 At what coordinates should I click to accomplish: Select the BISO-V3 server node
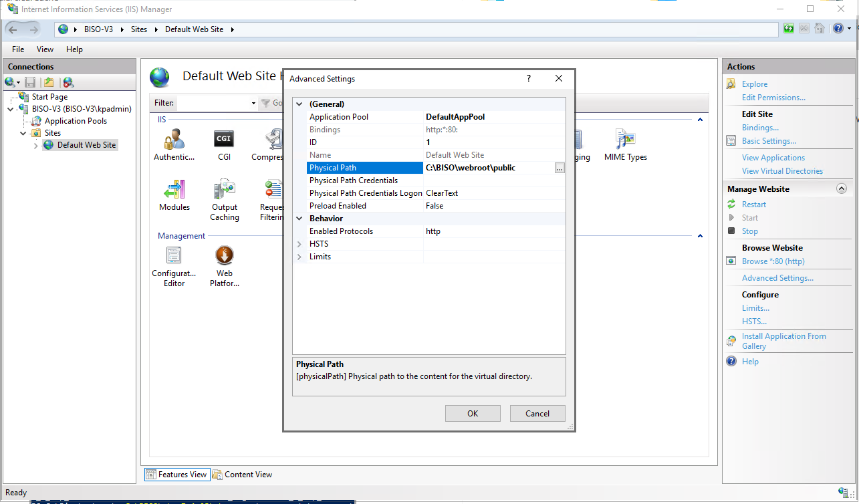(x=82, y=109)
